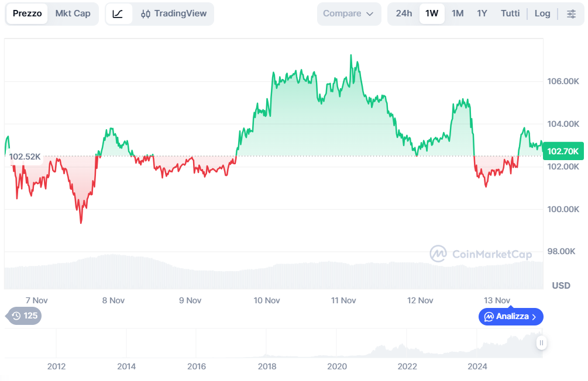Open chart settings sliders icon
The width and height of the screenshot is (588, 381).
tap(571, 13)
